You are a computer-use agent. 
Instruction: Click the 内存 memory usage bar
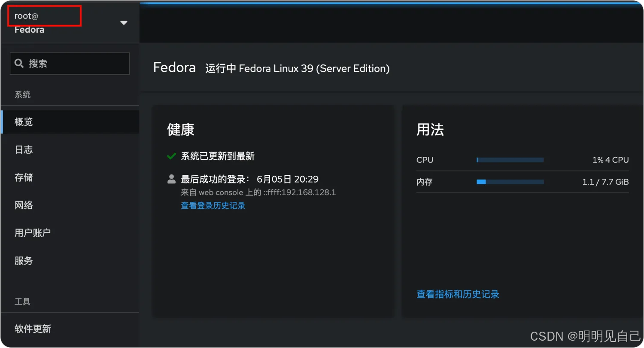point(510,182)
